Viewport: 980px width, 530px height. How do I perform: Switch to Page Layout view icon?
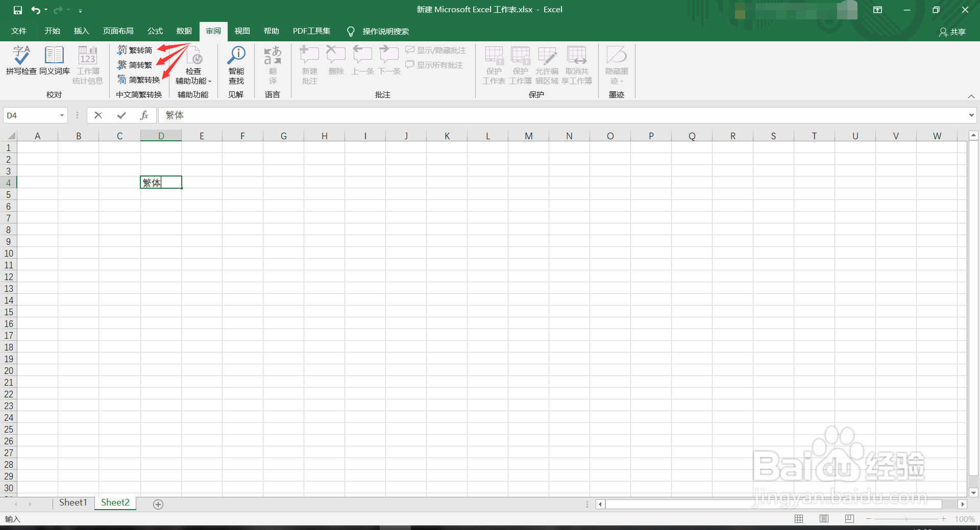point(824,519)
